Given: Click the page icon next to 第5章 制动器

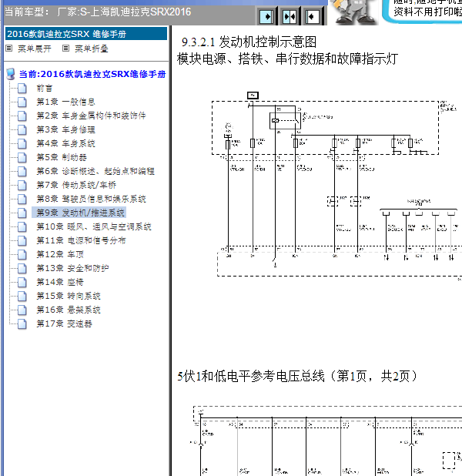Looking at the screenshot, I should (x=22, y=158).
